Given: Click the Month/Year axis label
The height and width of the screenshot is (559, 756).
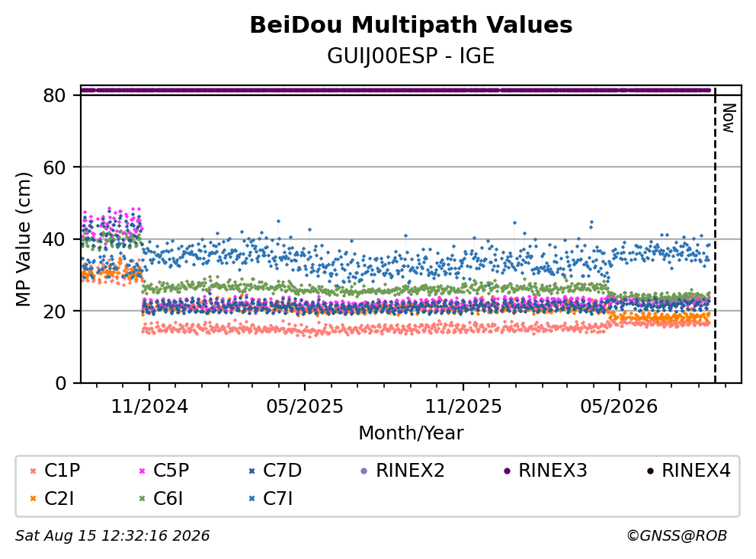Looking at the screenshot, I should 411,433.
